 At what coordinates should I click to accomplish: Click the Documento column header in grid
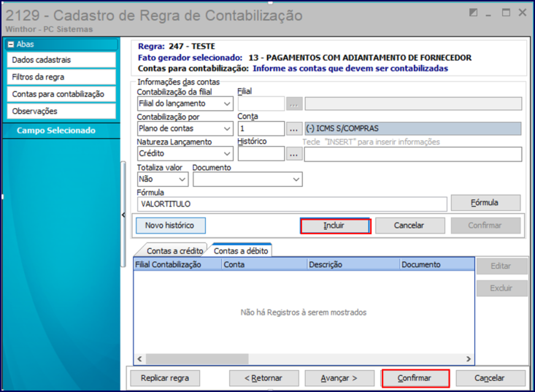tap(436, 264)
